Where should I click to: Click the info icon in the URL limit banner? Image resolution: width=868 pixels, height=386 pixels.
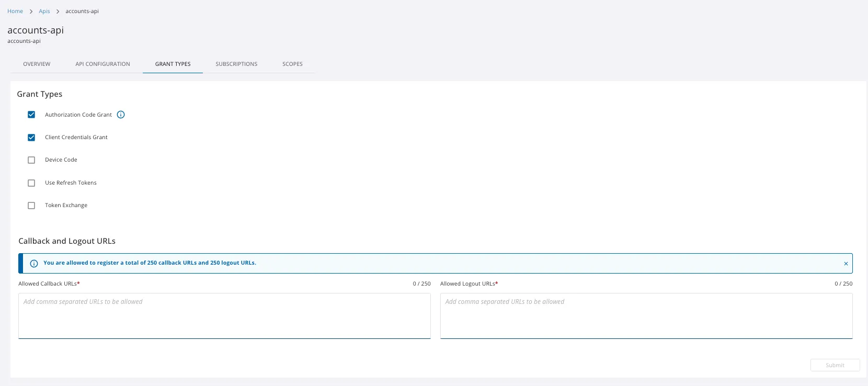[34, 264]
